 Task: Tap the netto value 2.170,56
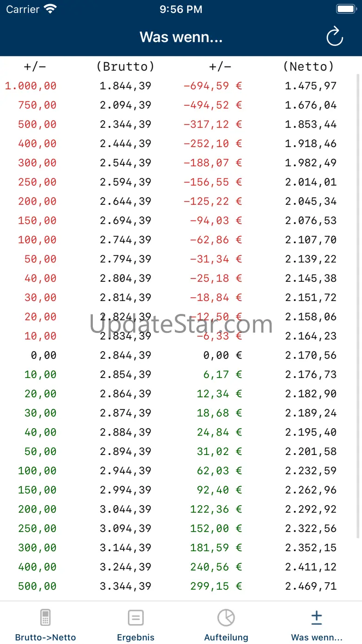(310, 355)
